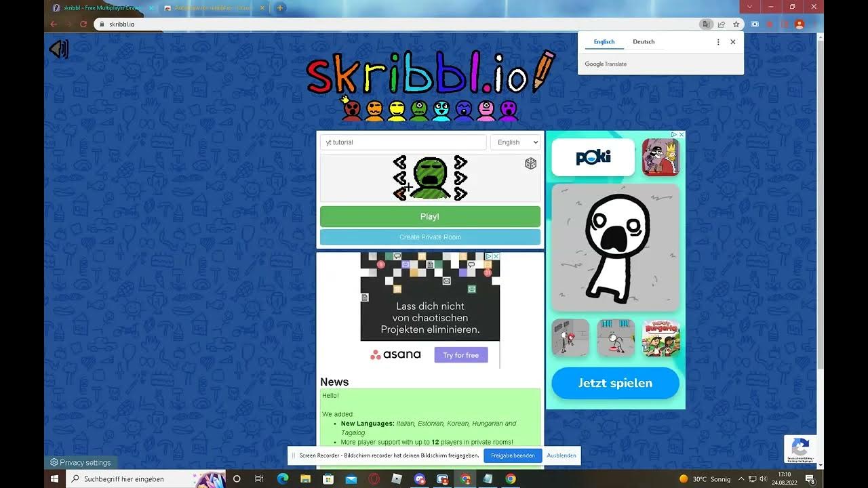Viewport: 868px width, 488px height.
Task: Click the skribbl.io logo
Action: click(430, 73)
